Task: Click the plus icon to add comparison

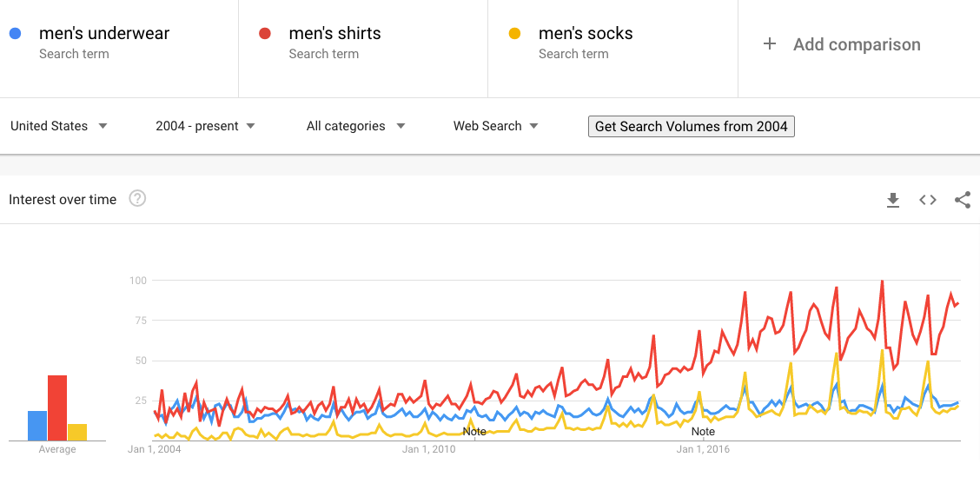Action: (769, 44)
